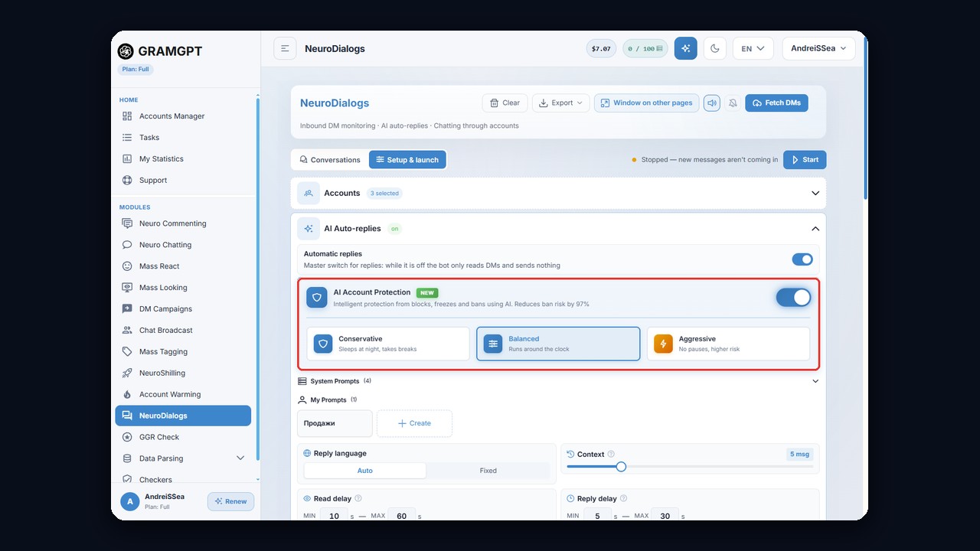Click the 0 / 100 credits badge
The height and width of the screenshot is (551, 980).
(645, 48)
